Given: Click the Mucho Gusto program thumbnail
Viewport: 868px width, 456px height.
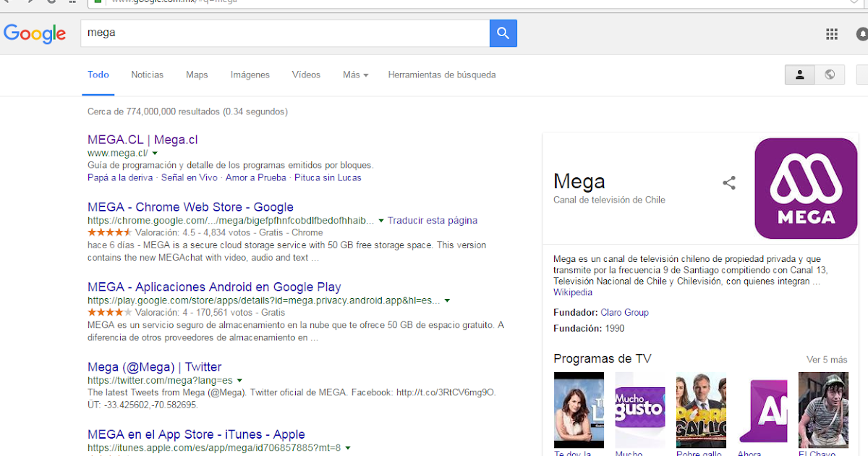Looking at the screenshot, I should (639, 410).
